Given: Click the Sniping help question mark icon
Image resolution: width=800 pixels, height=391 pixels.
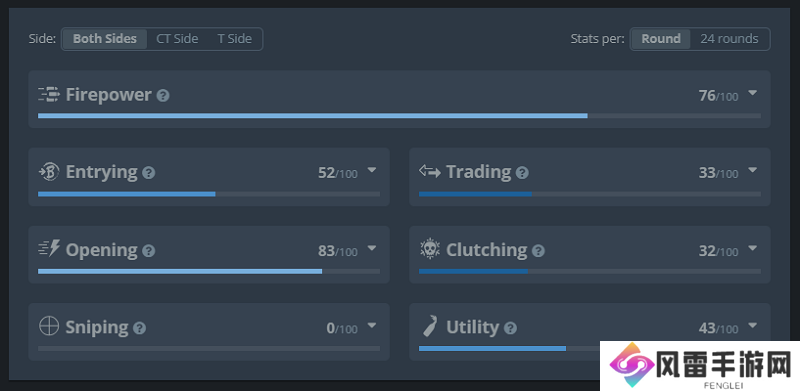Looking at the screenshot, I should (139, 328).
